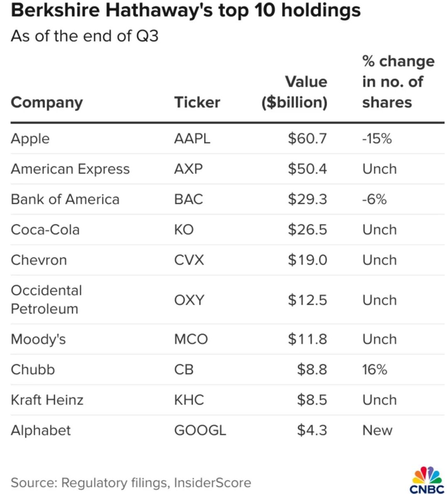This screenshot has width=448, height=494.
Task: Click the Value ($billion) column header
Action: 295,92
